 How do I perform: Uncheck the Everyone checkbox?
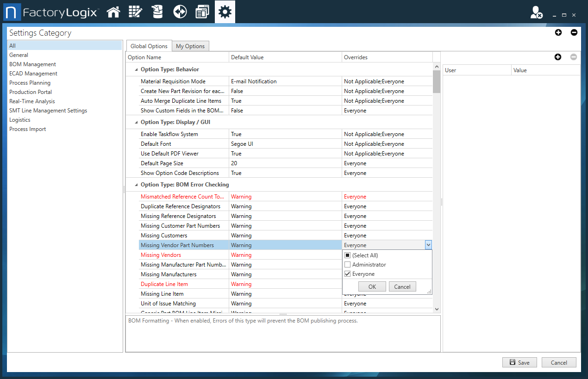click(x=348, y=273)
